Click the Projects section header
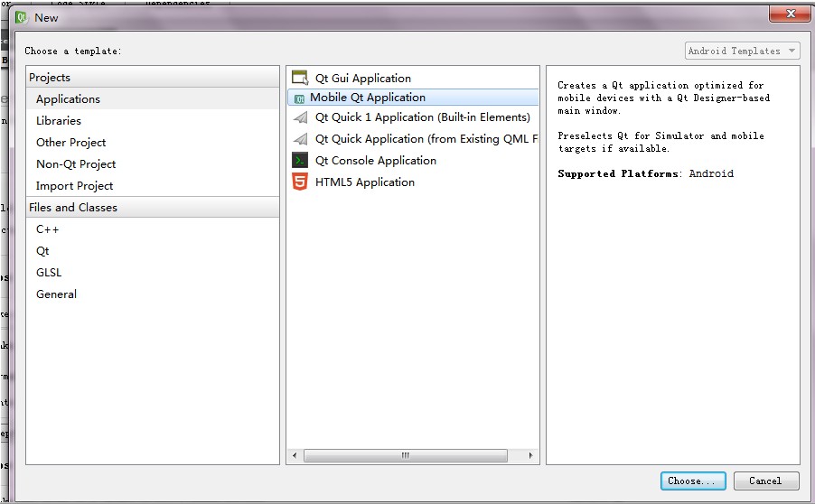Viewport: 815px width, 504px height. (x=153, y=77)
